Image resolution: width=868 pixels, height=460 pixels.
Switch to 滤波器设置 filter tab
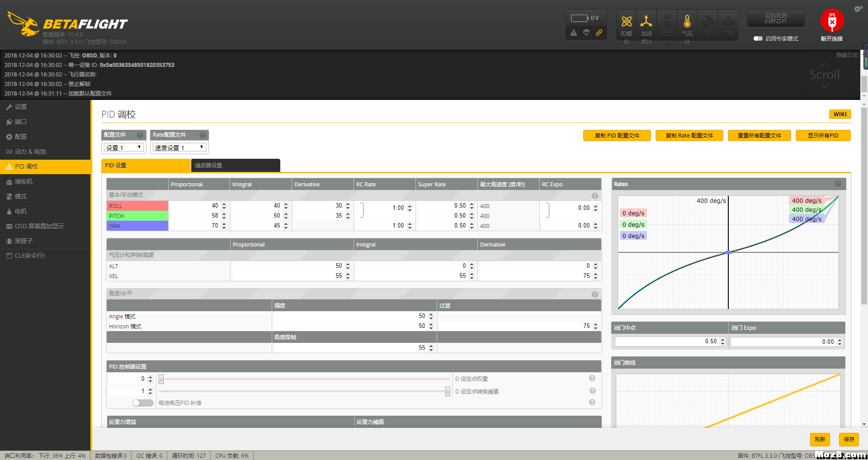click(236, 166)
